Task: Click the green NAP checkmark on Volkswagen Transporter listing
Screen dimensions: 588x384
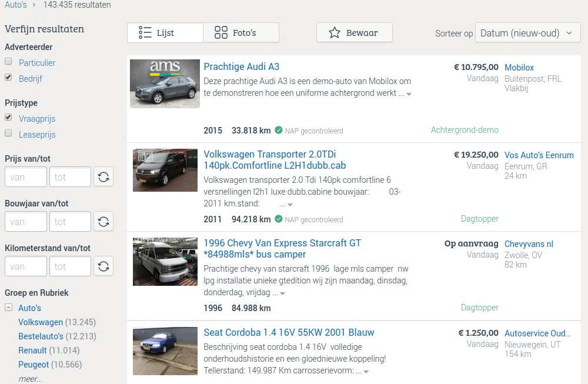Action: [x=279, y=219]
